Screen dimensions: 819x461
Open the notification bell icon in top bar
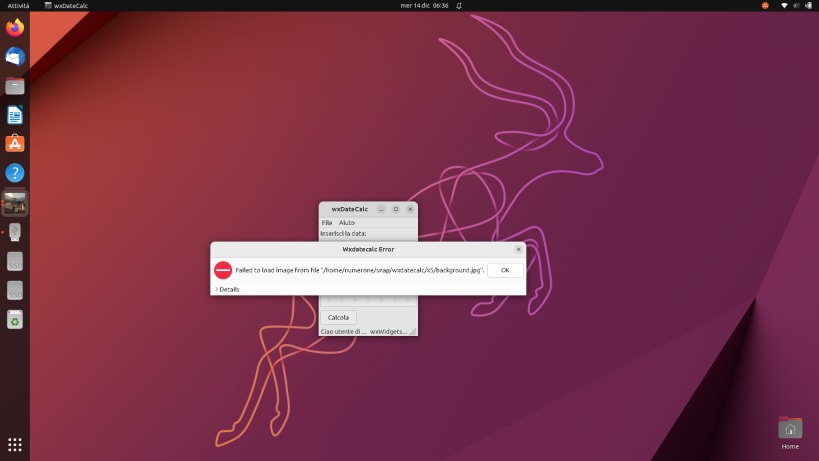pyautogui.click(x=459, y=6)
